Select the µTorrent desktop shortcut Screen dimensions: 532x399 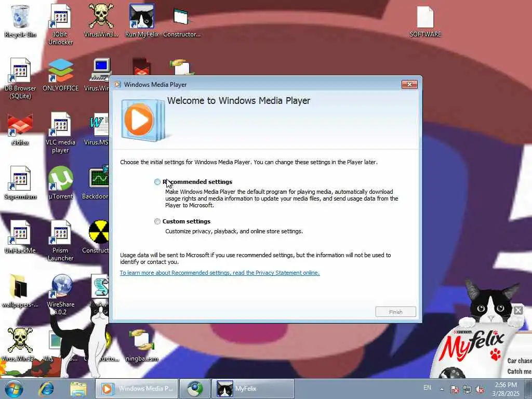[60, 183]
